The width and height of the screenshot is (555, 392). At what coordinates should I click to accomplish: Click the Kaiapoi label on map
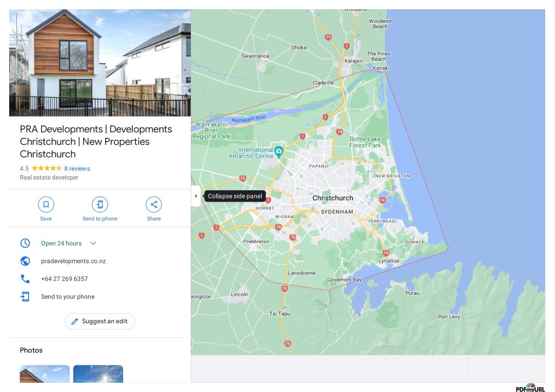click(353, 61)
